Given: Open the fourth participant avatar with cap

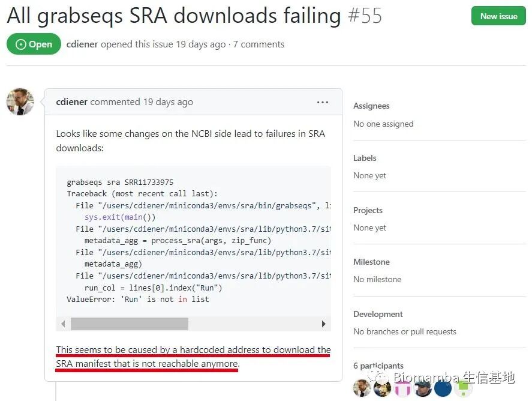Looking at the screenshot, I should (423, 388).
